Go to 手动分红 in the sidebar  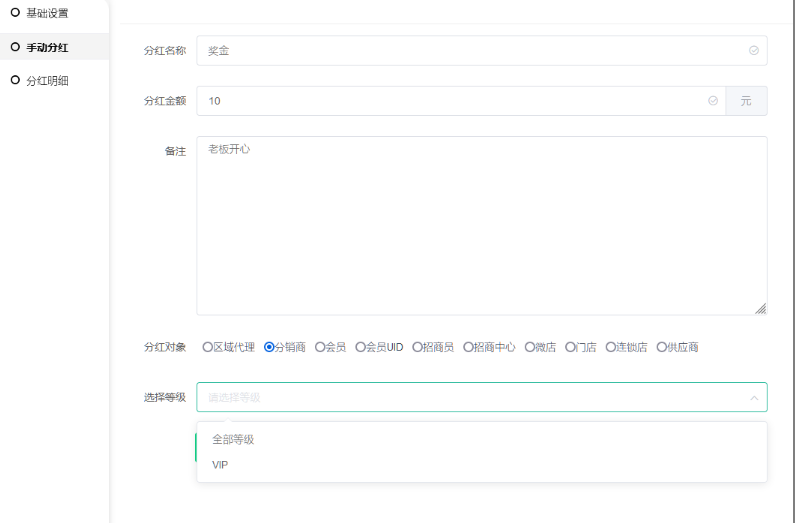47,47
